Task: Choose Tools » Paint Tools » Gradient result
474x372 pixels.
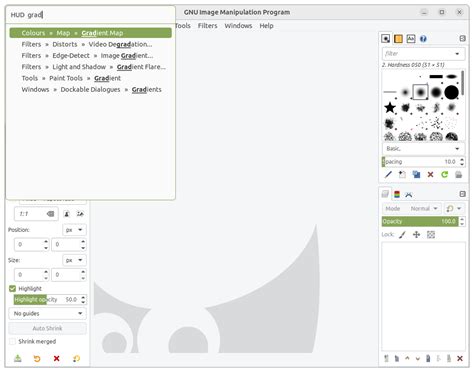Action: pos(90,78)
